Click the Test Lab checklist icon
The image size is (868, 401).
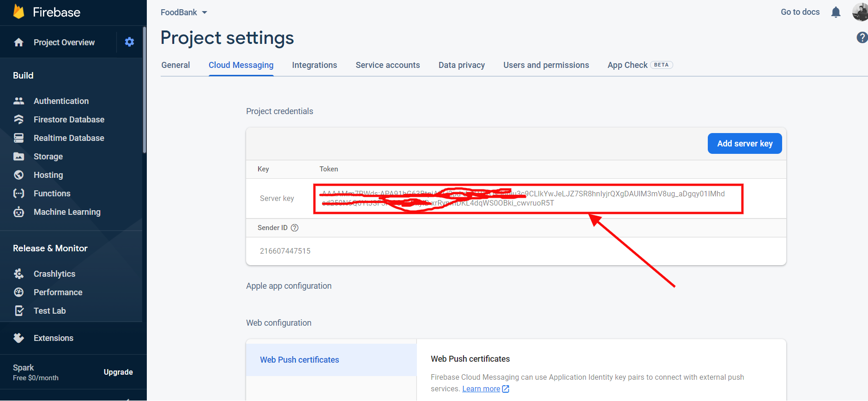19,310
